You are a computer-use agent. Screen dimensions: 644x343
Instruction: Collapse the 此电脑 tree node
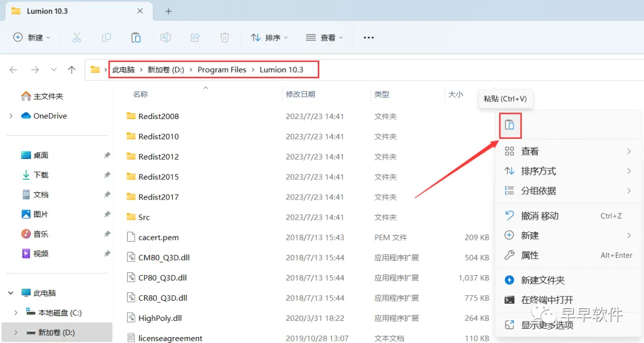tap(11, 293)
